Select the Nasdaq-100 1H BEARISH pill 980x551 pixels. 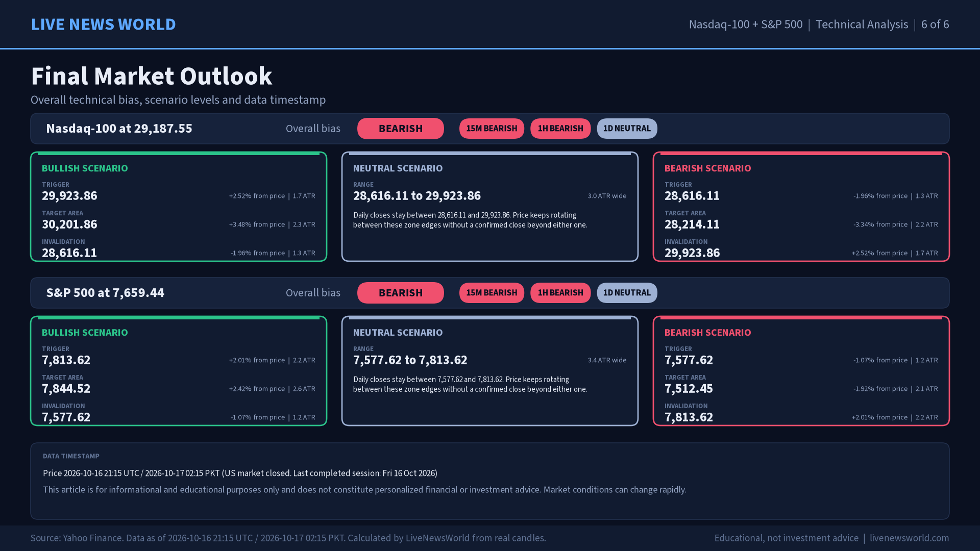[x=560, y=129]
